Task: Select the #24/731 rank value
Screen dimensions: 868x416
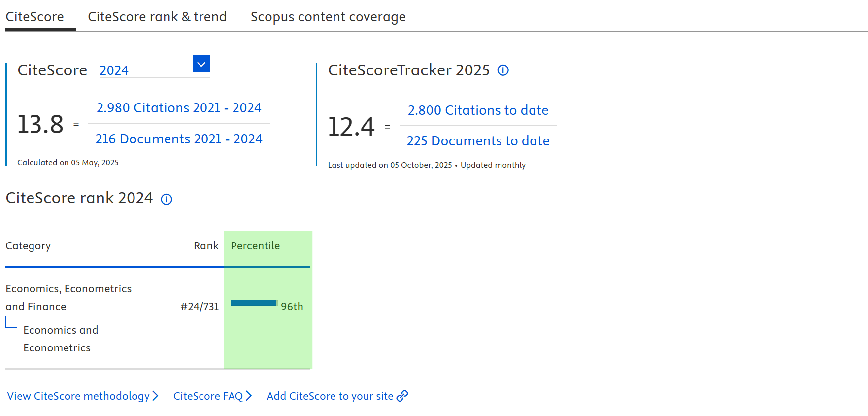Action: point(200,307)
